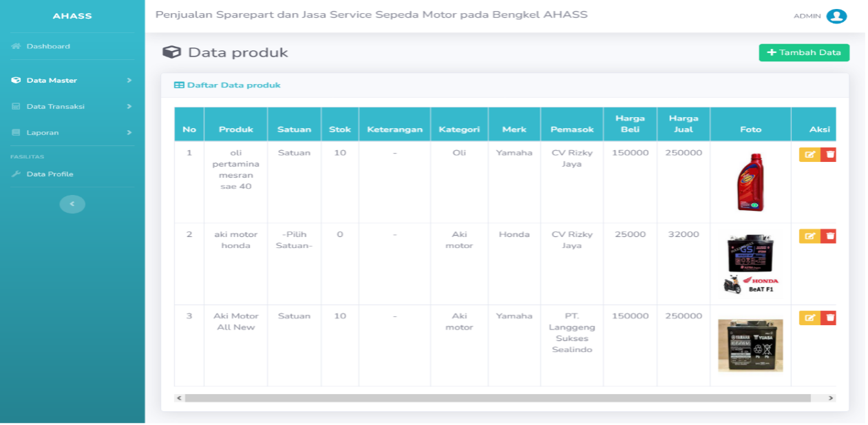
Task: Edit the Aki Motor All New entry
Action: 809,318
